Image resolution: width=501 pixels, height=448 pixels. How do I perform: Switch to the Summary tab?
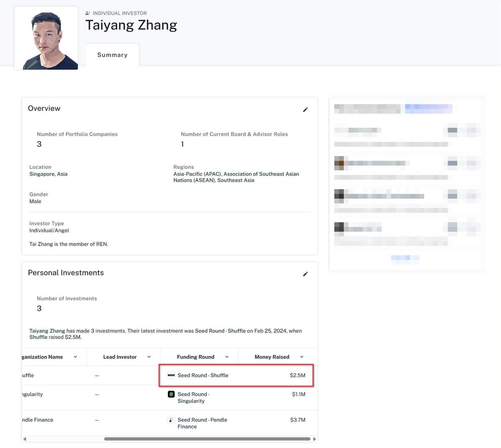112,55
